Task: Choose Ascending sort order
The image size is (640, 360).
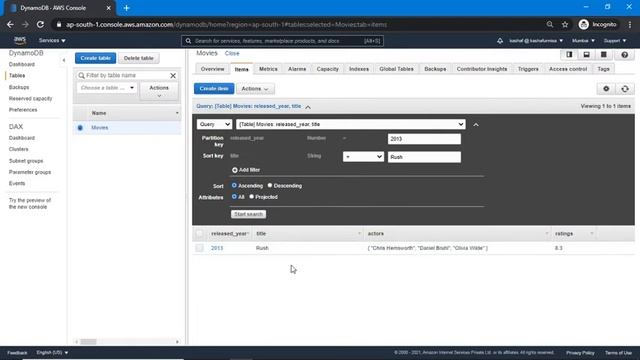Action: [x=234, y=185]
